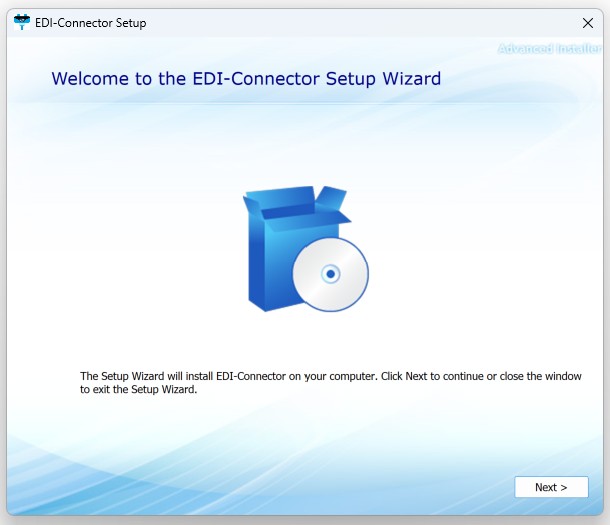This screenshot has width=610, height=525.
Task: Click the 'Welcome to the EDI-Connector Setup Wizard' heading
Action: pos(246,79)
